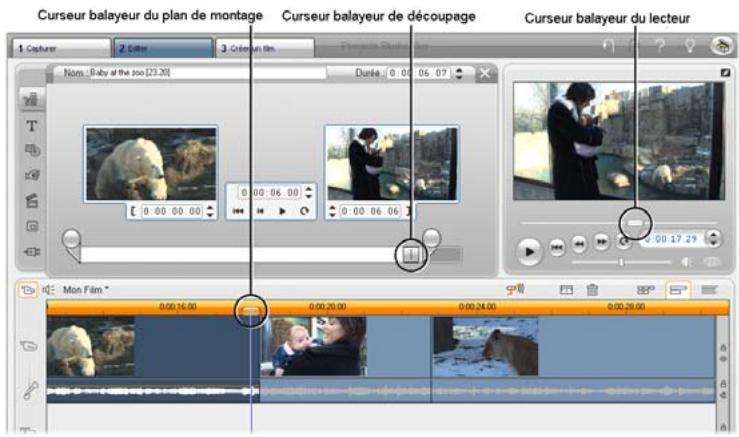The image size is (739, 437).
Task: Click the light bulb tips icon
Action: (x=690, y=46)
